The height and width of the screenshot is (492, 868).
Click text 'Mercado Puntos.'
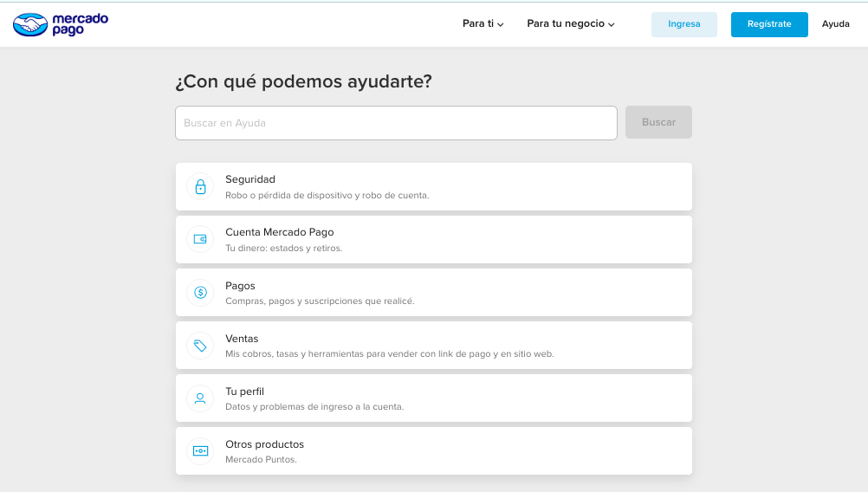[x=261, y=459]
